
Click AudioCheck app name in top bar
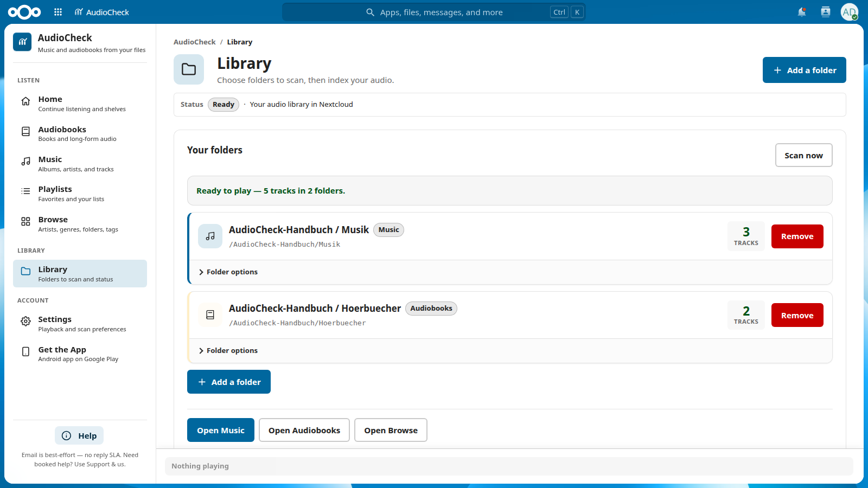pyautogui.click(x=102, y=12)
